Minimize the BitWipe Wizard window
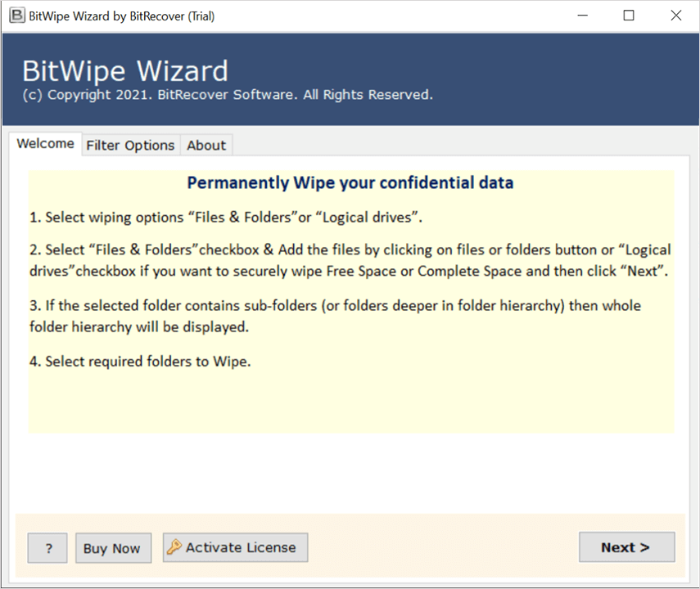The image size is (700, 589). pos(581,16)
